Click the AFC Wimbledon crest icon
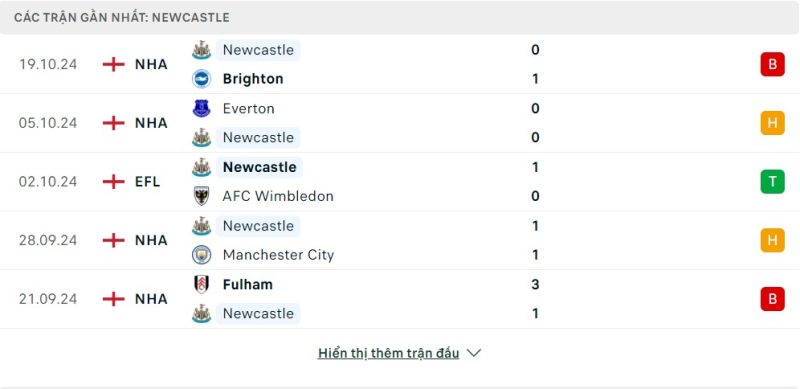Viewport: 800px width, 389px height. pyautogui.click(x=202, y=196)
